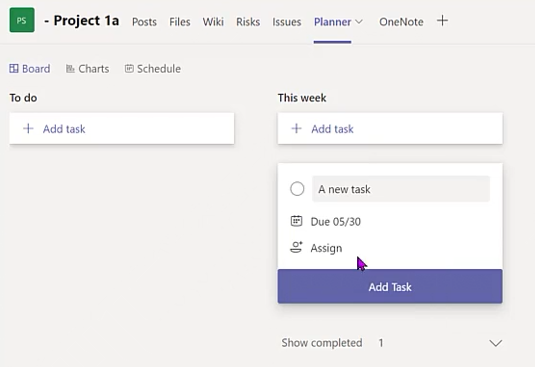Click the Schedule calendar icon

129,69
